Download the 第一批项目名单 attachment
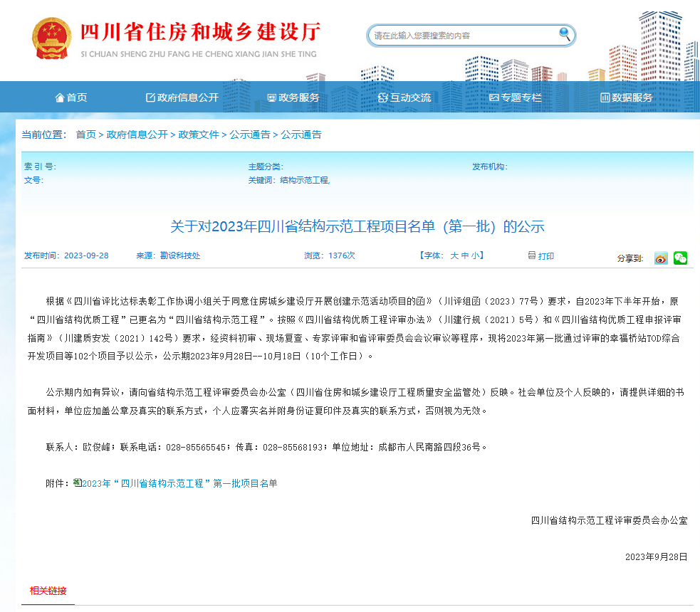Viewport: 700px width, 612px height. coord(179,483)
